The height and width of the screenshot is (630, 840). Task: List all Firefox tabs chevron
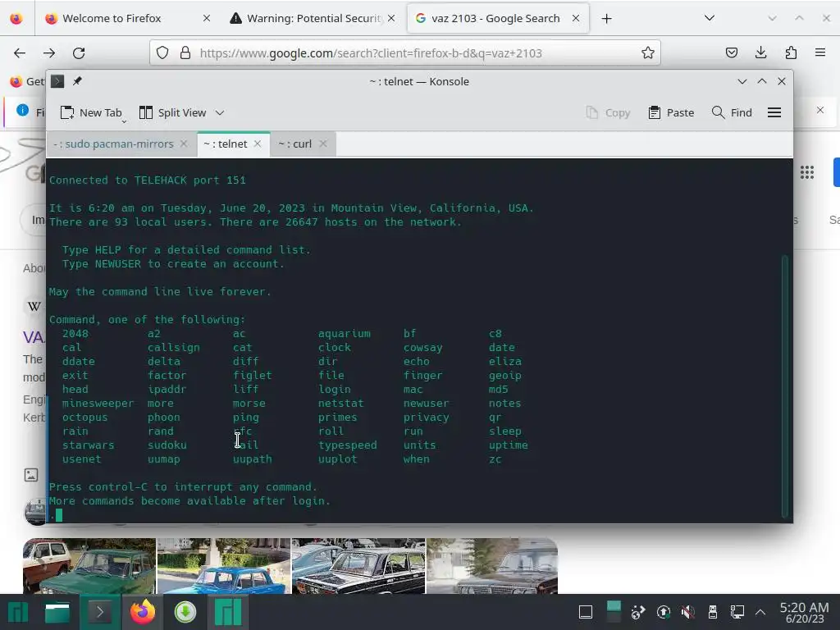click(710, 18)
